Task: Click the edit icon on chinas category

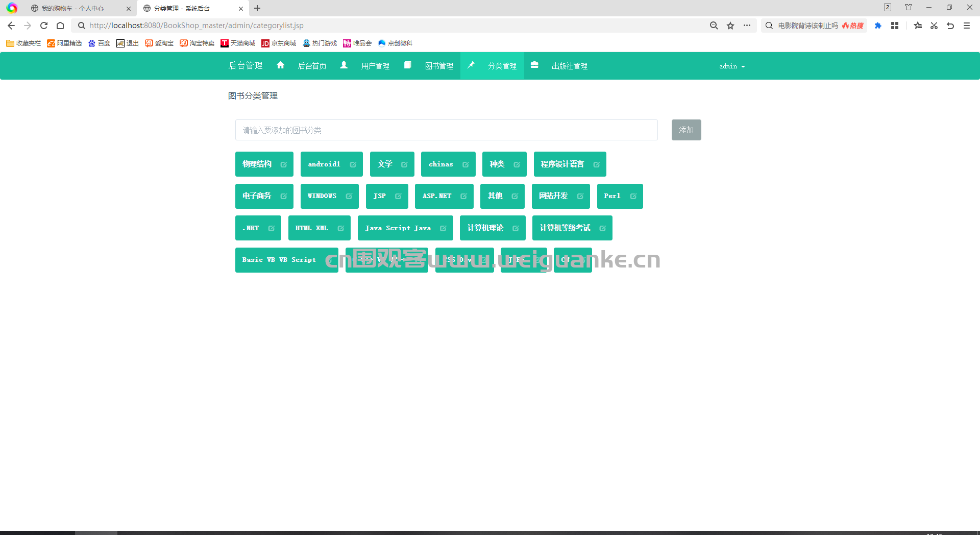Action: pos(466,164)
